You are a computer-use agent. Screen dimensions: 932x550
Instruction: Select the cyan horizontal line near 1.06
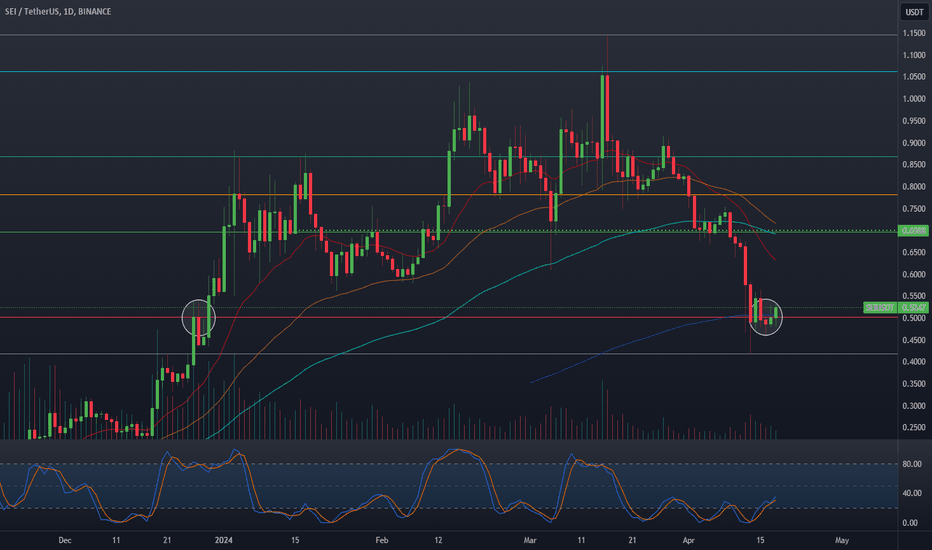[448, 71]
